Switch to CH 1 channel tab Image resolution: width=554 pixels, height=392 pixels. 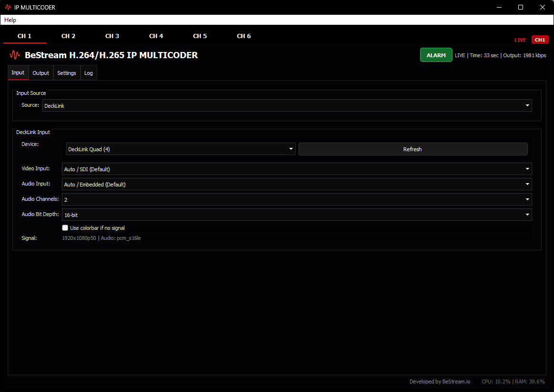tap(24, 36)
